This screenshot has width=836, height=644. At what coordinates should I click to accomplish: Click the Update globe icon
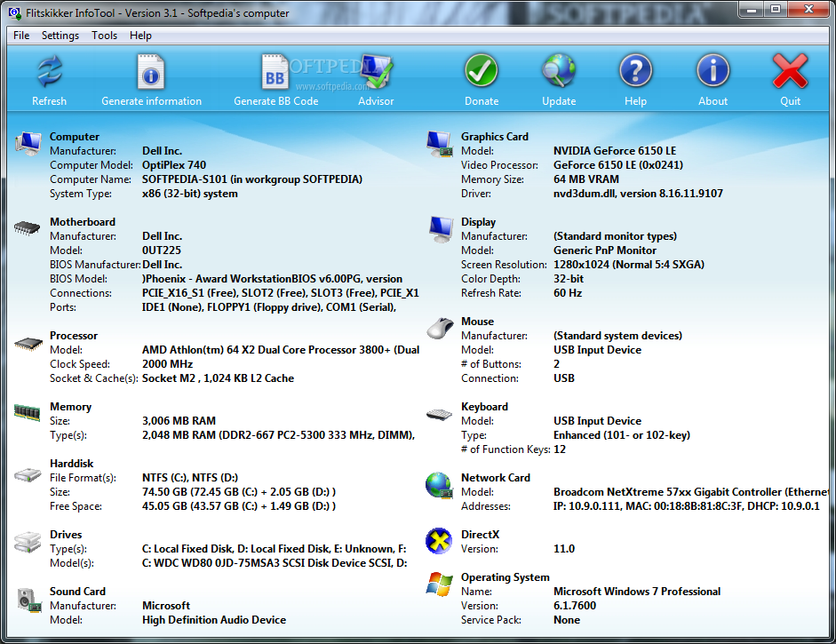[558, 71]
